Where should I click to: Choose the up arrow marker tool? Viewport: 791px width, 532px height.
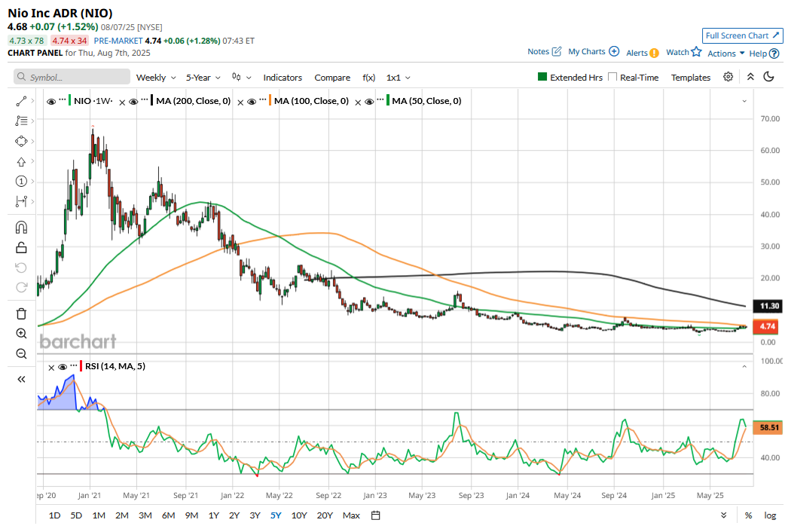click(x=21, y=161)
